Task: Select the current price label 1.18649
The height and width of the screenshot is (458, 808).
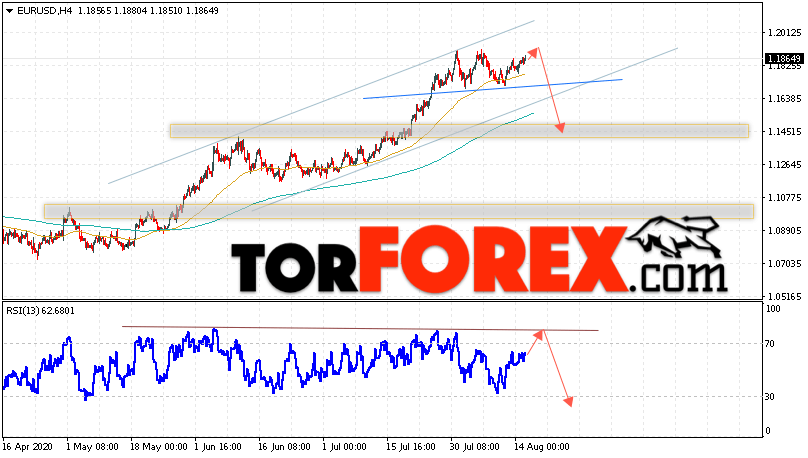Action: tap(784, 59)
